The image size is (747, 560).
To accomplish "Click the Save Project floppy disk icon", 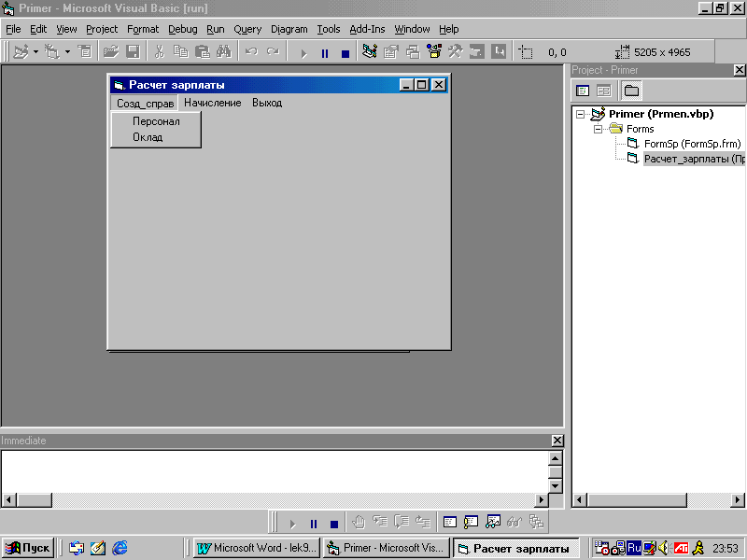I will [133, 51].
